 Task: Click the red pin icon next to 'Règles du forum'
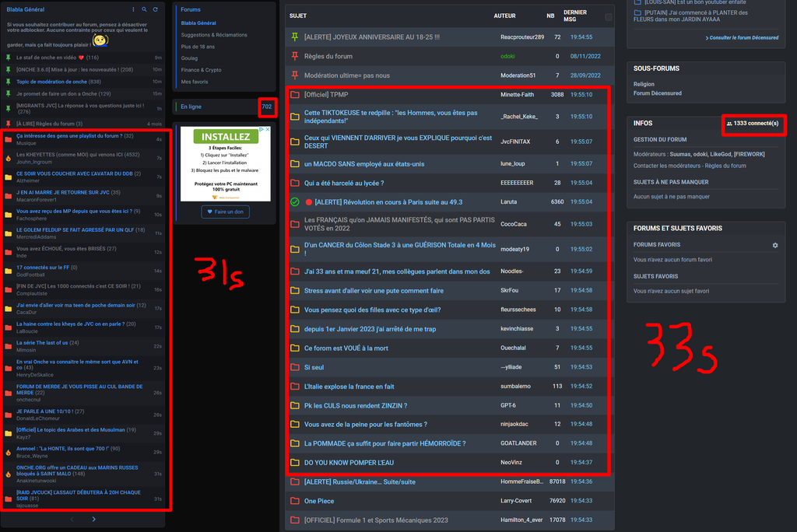pos(295,56)
